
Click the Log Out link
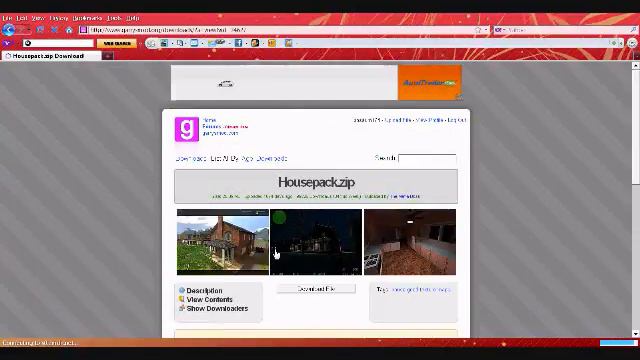point(457,120)
